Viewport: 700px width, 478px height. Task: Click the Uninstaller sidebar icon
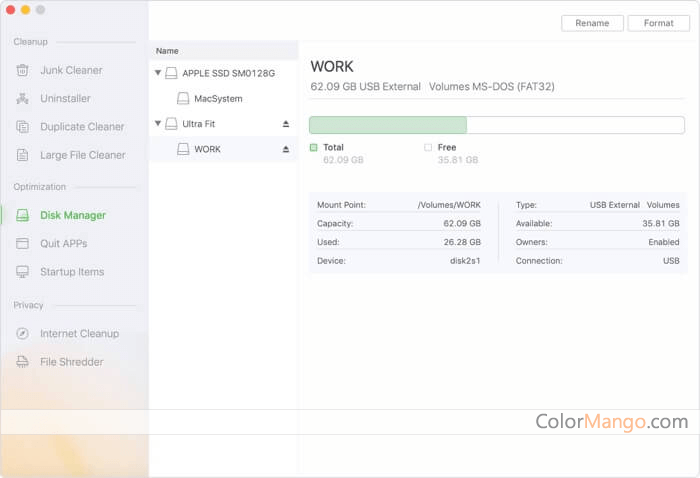(x=22, y=99)
